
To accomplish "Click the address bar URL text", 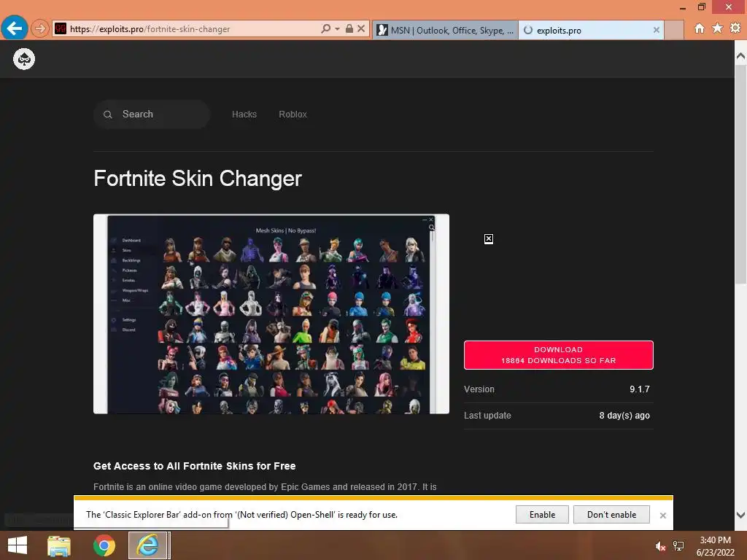I will coord(150,29).
